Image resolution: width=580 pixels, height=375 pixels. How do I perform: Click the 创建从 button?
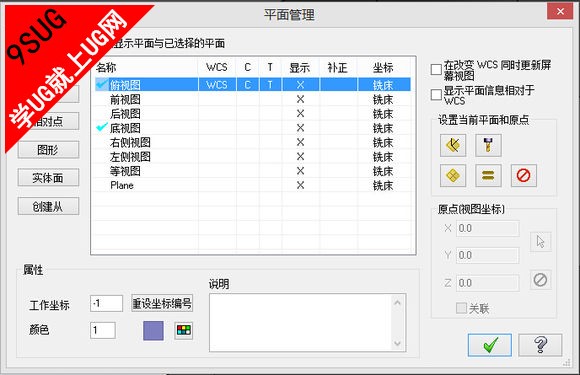coord(48,206)
